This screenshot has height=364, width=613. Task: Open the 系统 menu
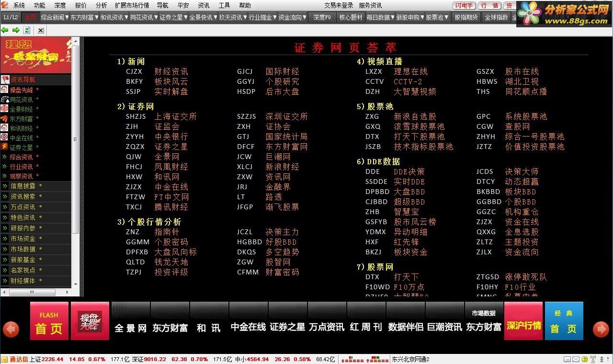(x=19, y=5)
